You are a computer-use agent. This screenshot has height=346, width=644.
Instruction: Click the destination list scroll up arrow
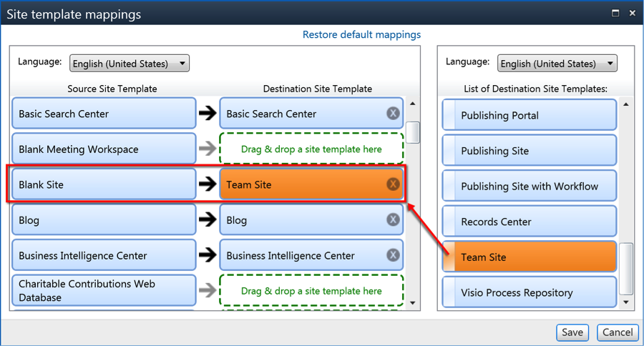point(626,104)
